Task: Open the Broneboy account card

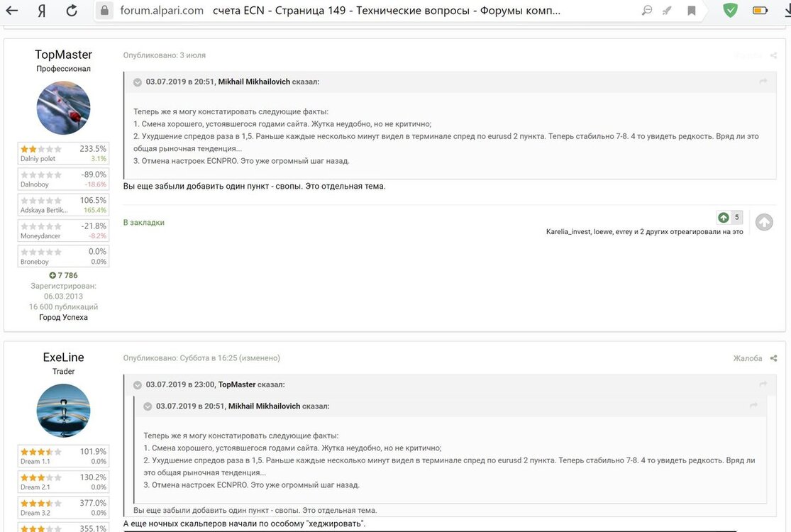Action: 64,256
